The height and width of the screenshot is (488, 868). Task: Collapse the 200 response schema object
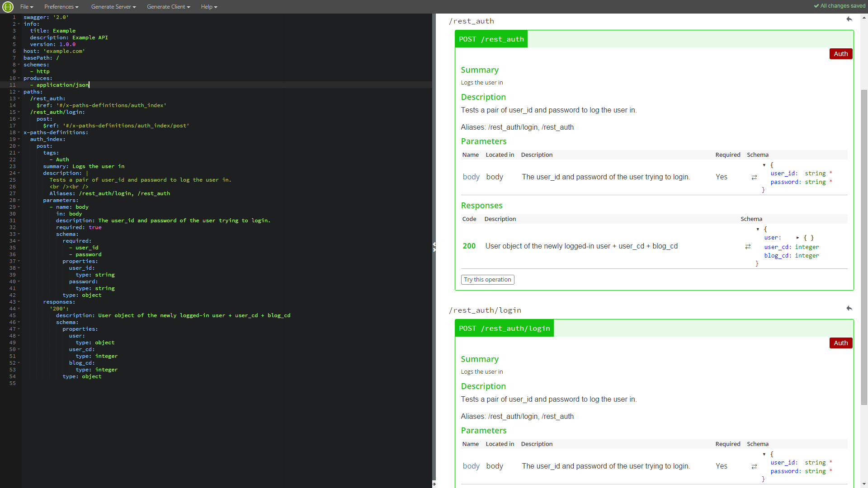[x=758, y=230]
